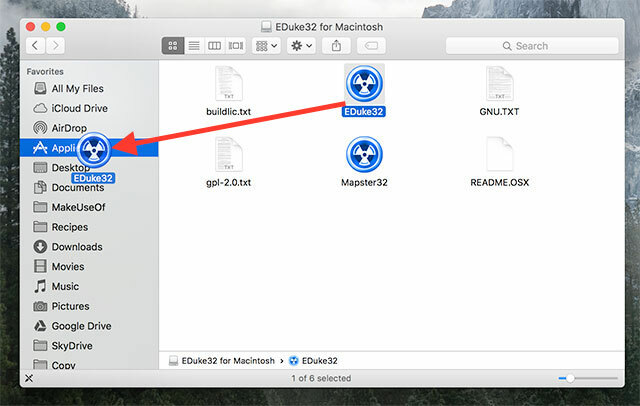Switch to icon view
640x406 pixels.
pyautogui.click(x=173, y=46)
